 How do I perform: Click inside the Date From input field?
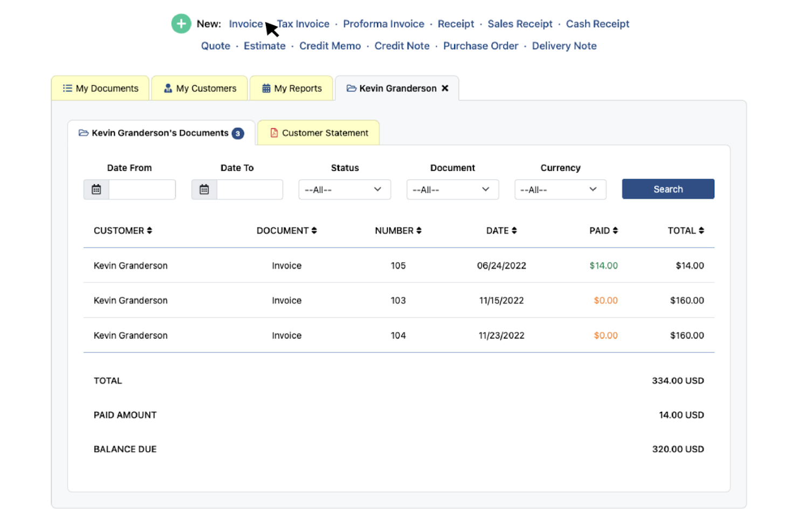tap(141, 189)
